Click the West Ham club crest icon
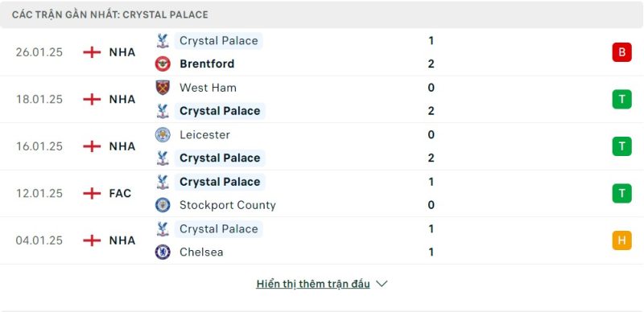The height and width of the screenshot is (312, 644). (163, 88)
